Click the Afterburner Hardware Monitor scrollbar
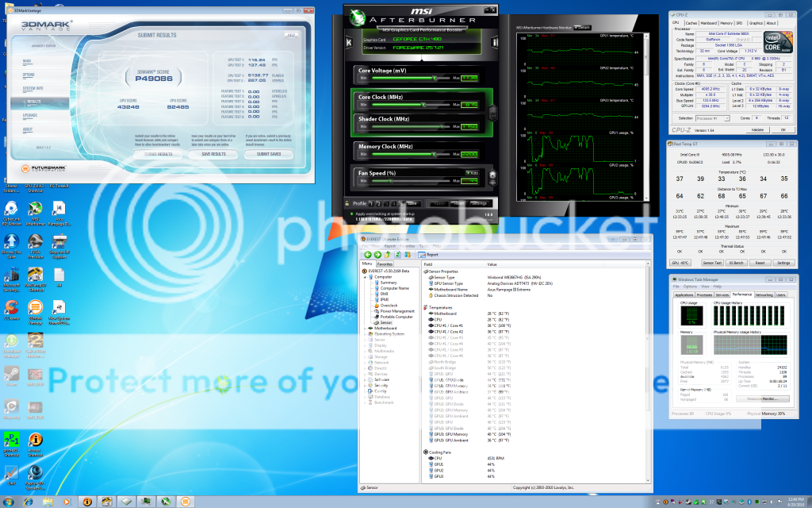Viewport: 812px width, 508px height. point(646,117)
